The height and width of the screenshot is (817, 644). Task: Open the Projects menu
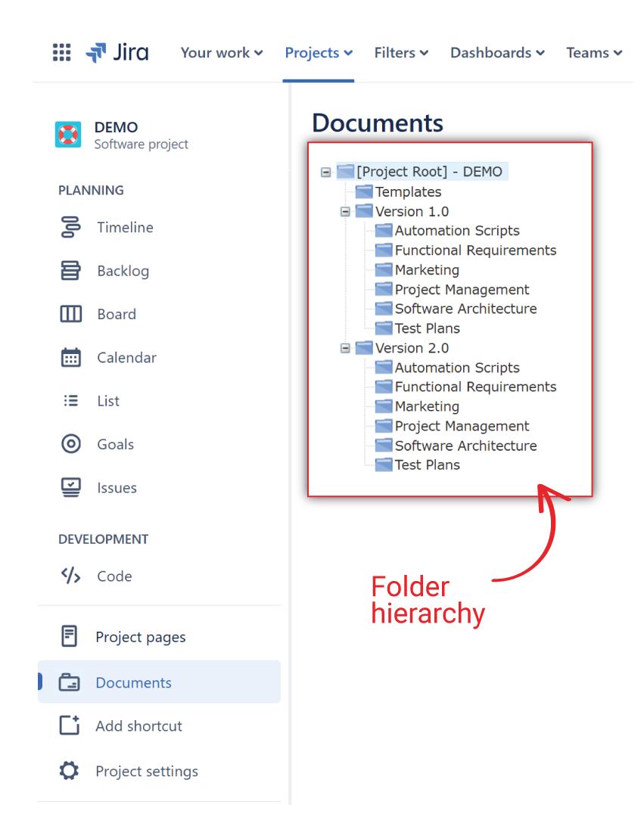318,52
